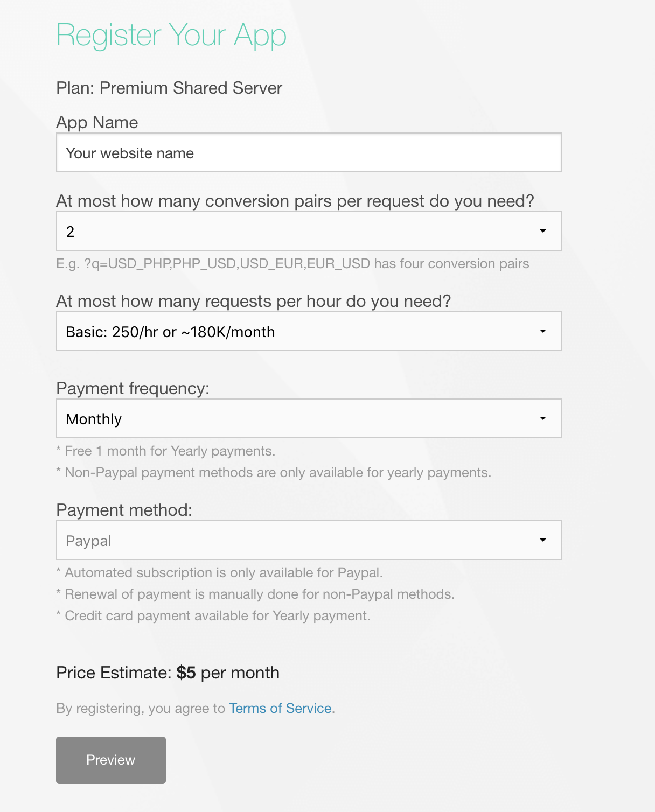This screenshot has height=812, width=655.
Task: Click the arrow icon on requests per hour selector
Action: tap(543, 331)
